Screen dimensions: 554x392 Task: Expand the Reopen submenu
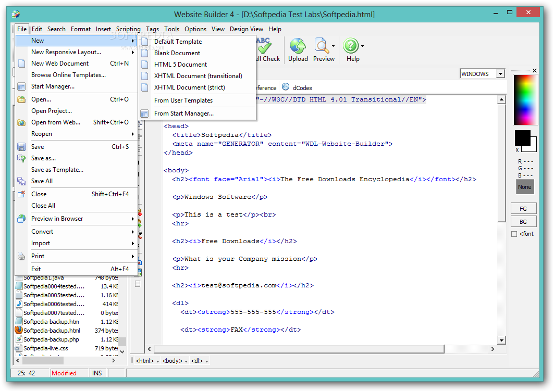[76, 134]
